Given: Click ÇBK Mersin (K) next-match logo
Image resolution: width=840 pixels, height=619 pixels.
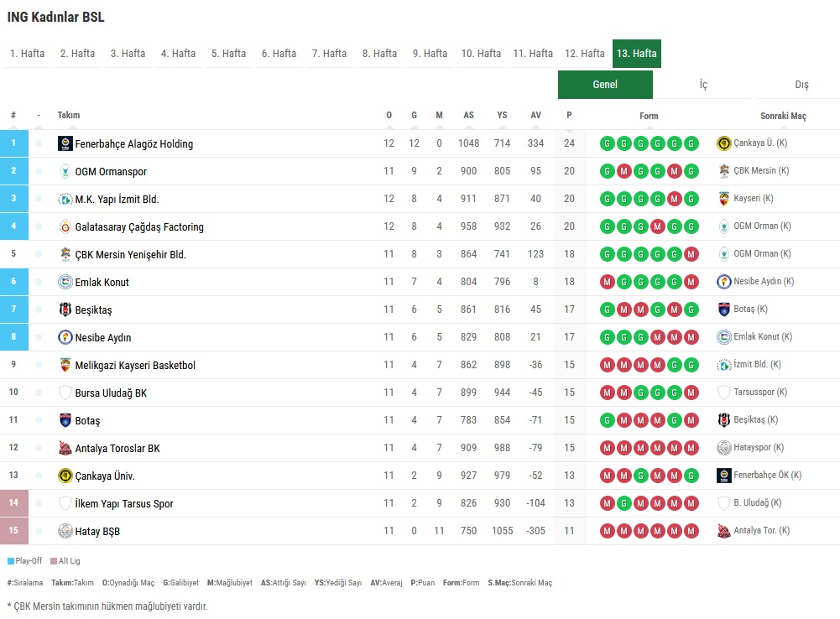Looking at the screenshot, I should [723, 171].
